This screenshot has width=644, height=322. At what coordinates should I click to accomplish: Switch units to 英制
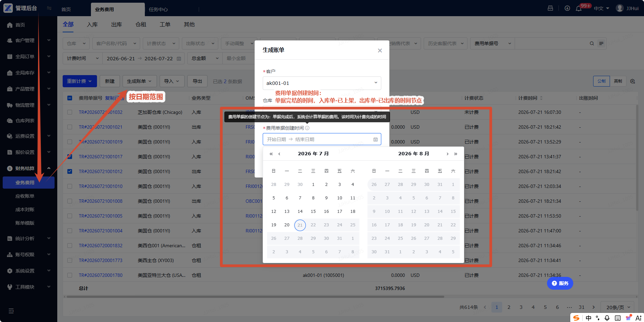pos(618,81)
